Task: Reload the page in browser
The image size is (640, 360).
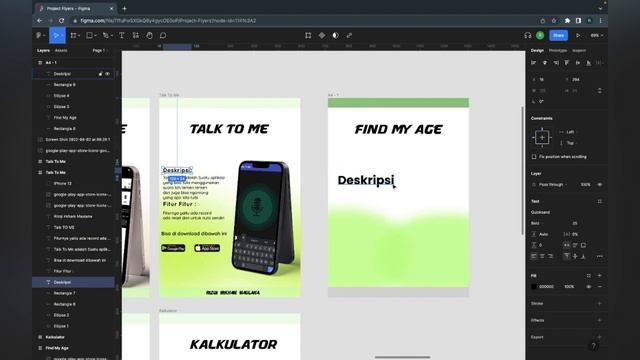Action: tap(62, 20)
